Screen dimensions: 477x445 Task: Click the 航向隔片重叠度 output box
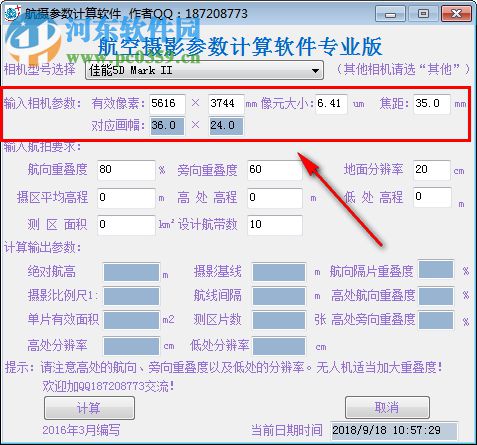(436, 269)
